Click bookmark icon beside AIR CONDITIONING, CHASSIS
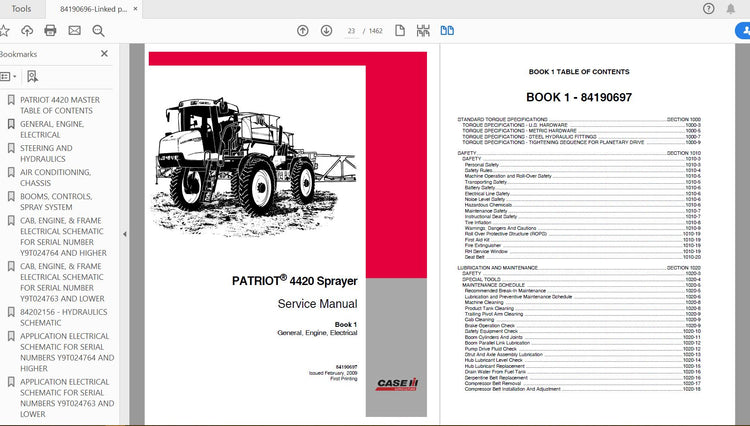Screen dimensions: 750x426 [x=11, y=172]
